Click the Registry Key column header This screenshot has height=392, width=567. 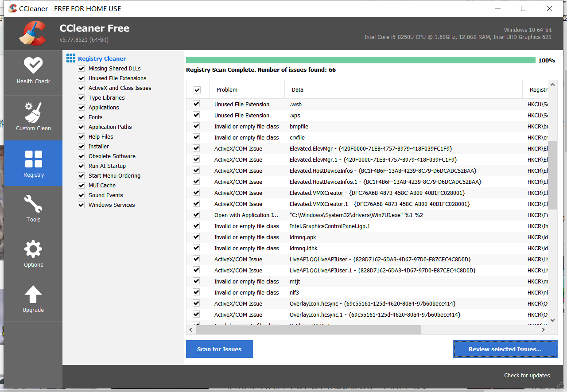coord(535,89)
